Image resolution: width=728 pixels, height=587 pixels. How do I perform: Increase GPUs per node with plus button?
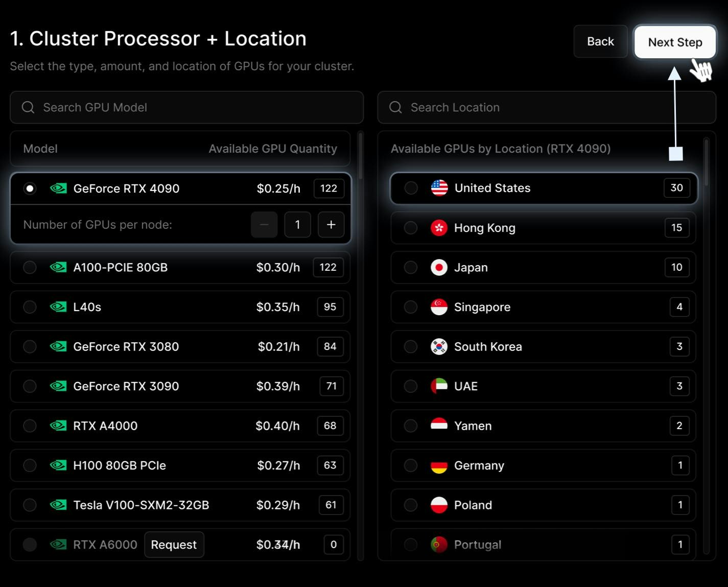331,225
